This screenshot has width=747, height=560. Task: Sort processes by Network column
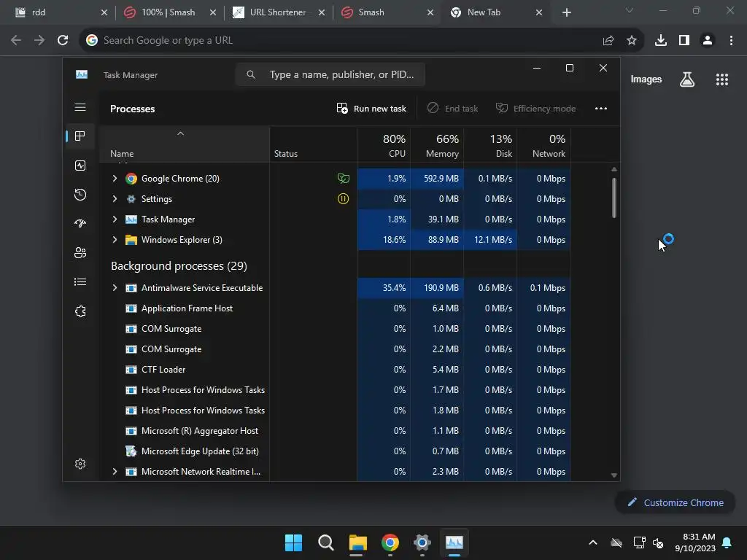coord(543,145)
